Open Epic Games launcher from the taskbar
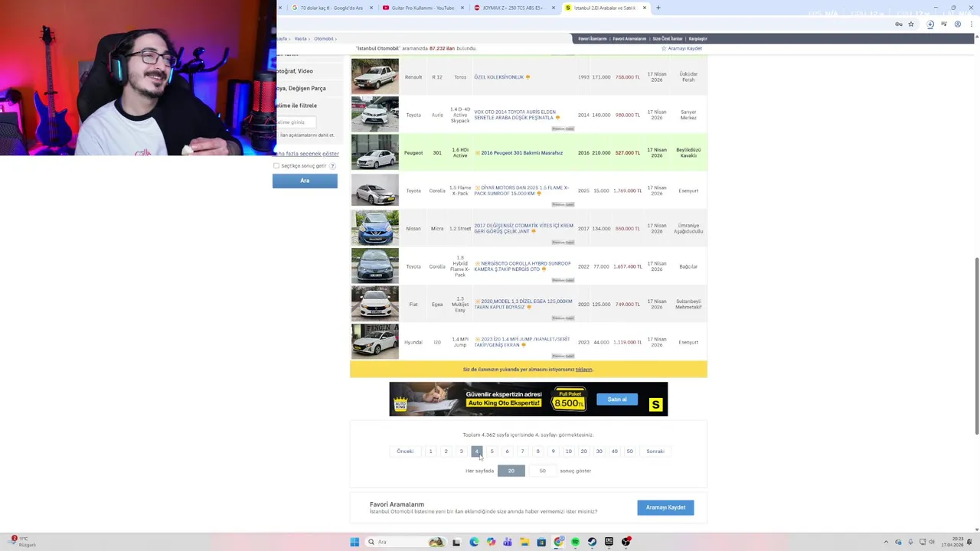980x551 pixels. tap(609, 542)
